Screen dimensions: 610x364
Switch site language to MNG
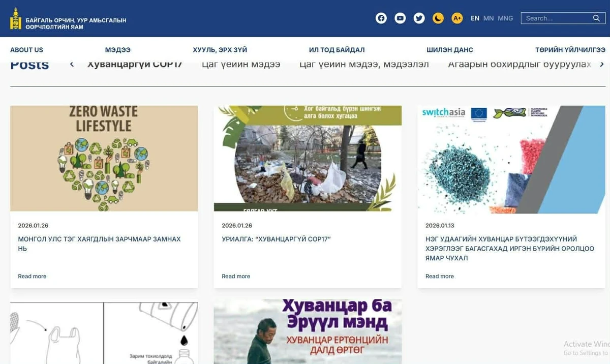pos(505,18)
